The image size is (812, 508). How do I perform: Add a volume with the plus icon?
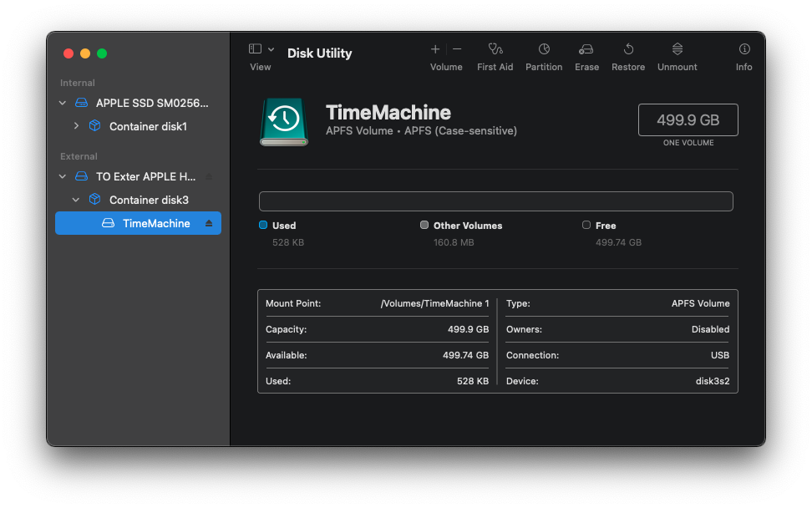click(435, 49)
